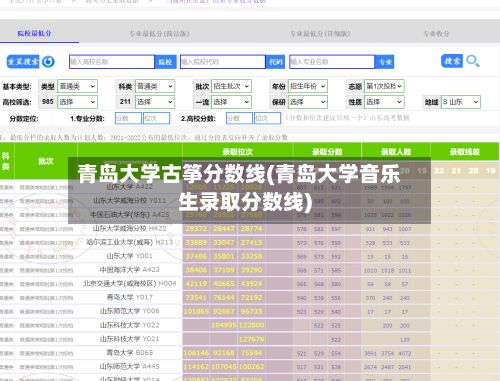Switch to 专业最低分(简洁版) tab
The width and height of the screenshot is (500, 381).
pyautogui.click(x=159, y=34)
